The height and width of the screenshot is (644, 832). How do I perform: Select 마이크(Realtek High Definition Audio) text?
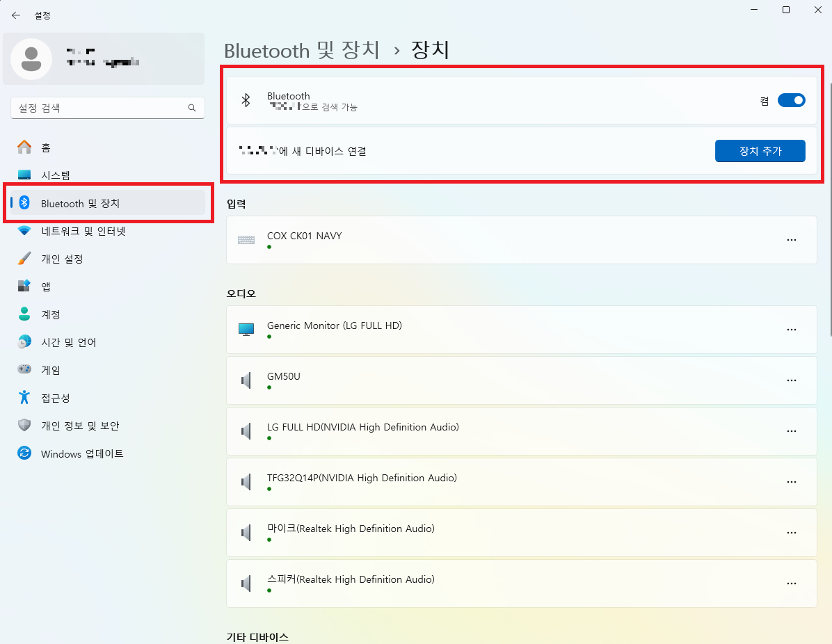click(x=351, y=529)
